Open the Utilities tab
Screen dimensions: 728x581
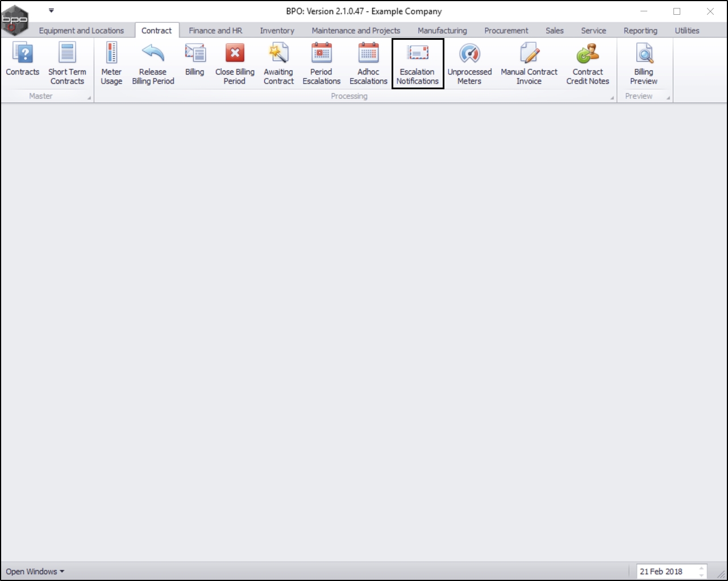pyautogui.click(x=687, y=31)
